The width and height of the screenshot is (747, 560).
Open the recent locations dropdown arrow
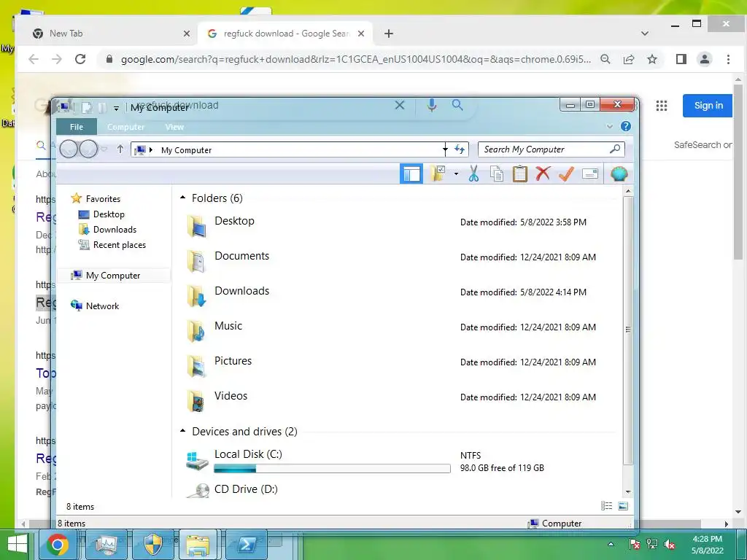[104, 149]
